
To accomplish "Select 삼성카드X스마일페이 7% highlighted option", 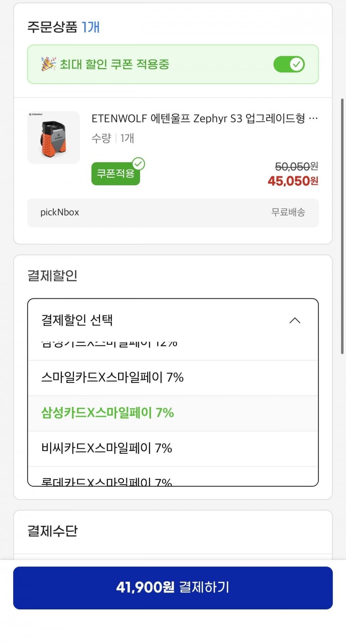I will point(173,413).
